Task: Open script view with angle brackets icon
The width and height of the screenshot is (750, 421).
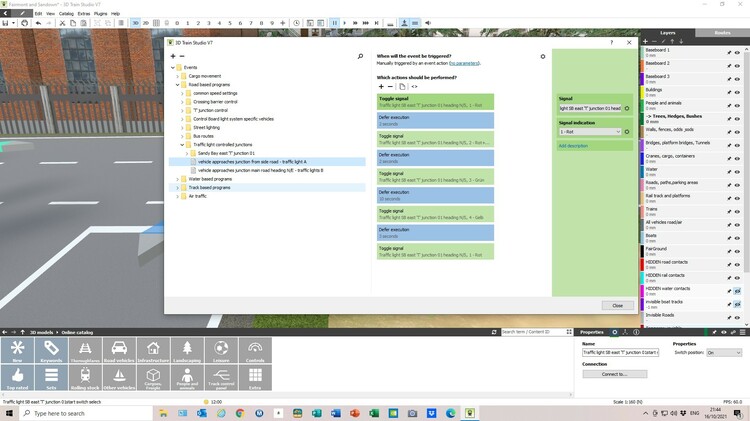Action: coord(414,87)
